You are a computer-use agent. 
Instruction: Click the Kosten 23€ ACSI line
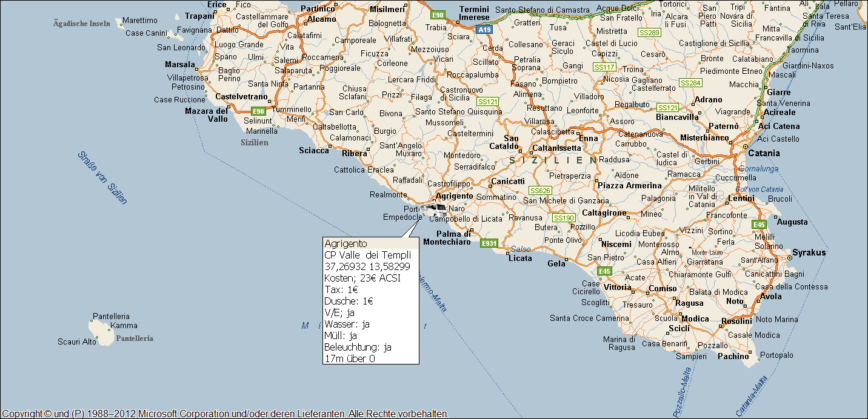click(362, 278)
